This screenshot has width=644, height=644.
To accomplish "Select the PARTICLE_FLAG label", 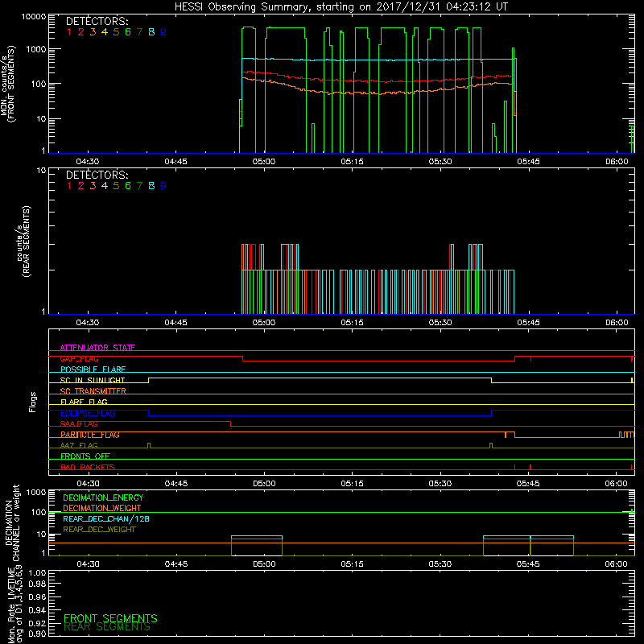I will click(x=90, y=435).
